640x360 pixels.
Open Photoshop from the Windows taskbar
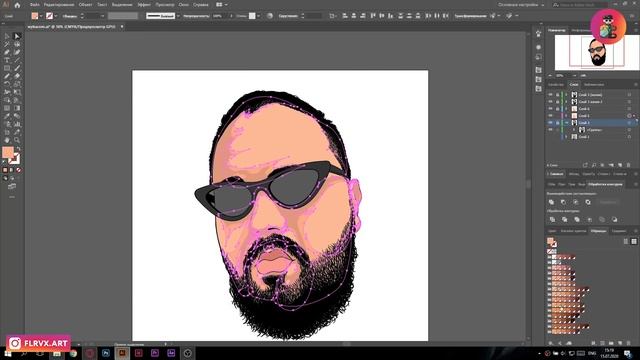106,353
